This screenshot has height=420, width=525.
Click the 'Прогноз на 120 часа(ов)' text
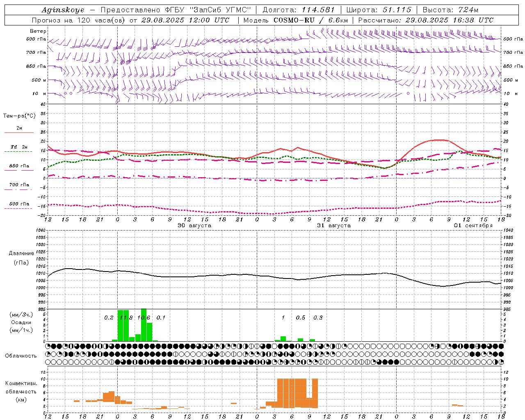pyautogui.click(x=79, y=20)
